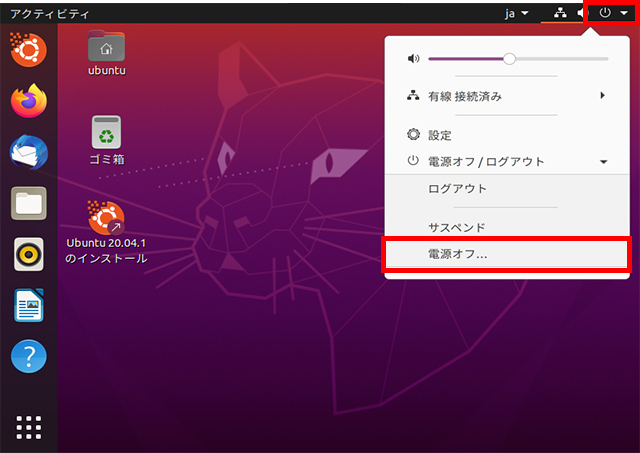Click the system menu dropdown arrow
640x453 pixels.
click(624, 13)
